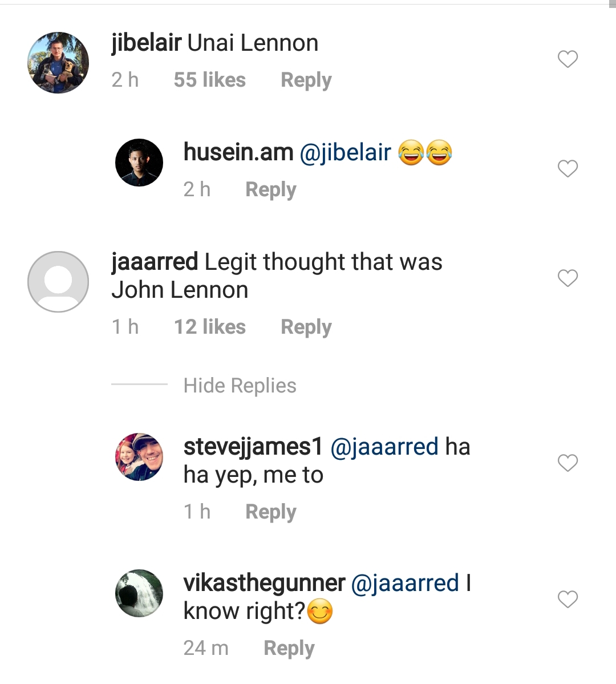Open jaaarred's default avatar
Viewport: 616px width, 684px height.
pyautogui.click(x=58, y=281)
